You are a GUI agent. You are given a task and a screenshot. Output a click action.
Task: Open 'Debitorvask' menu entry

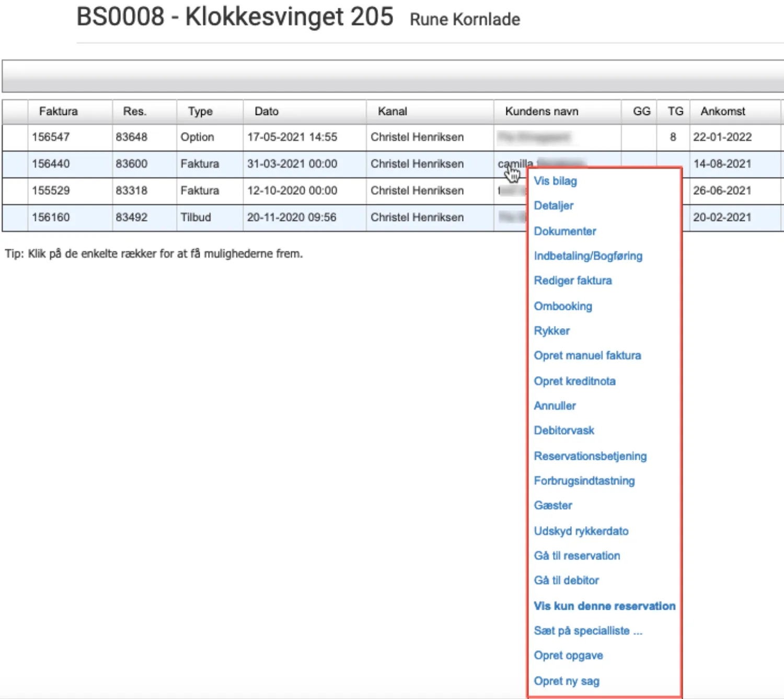click(564, 430)
